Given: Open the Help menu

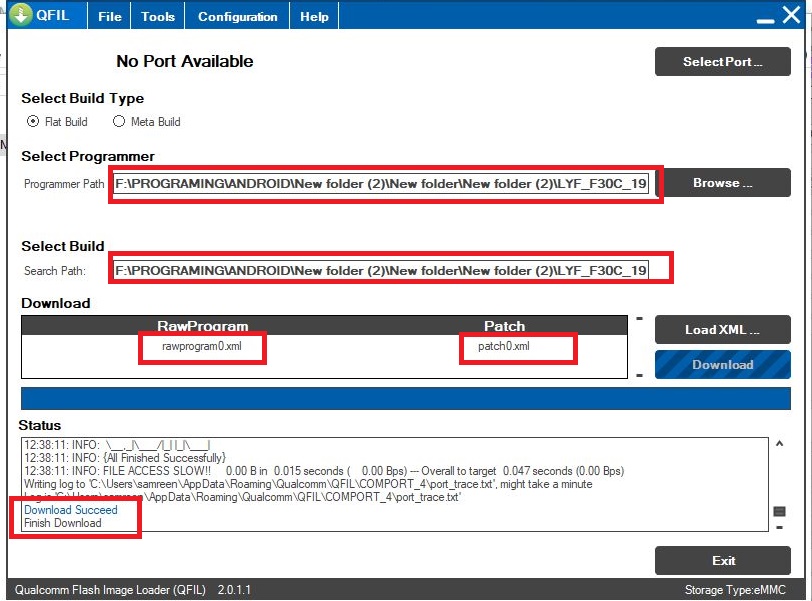Looking at the screenshot, I should 314,17.
